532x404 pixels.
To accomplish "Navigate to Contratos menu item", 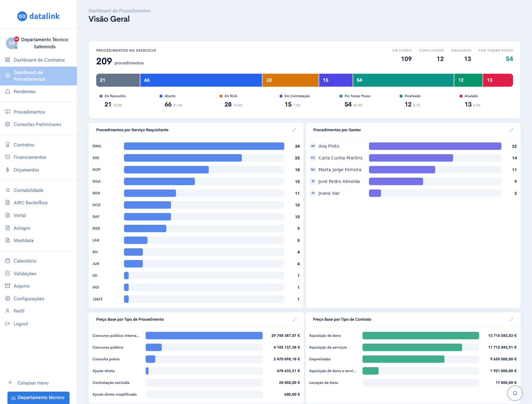I will [x=38, y=145].
